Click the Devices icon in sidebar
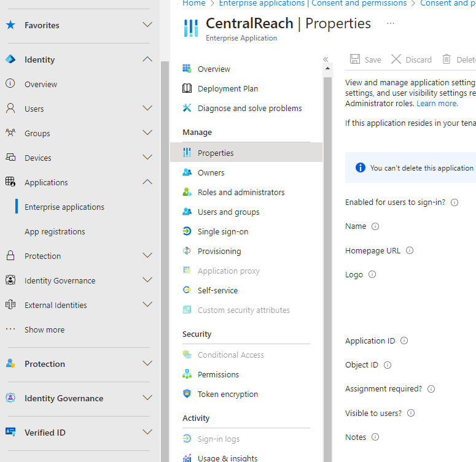The height and width of the screenshot is (462, 476). point(10,158)
